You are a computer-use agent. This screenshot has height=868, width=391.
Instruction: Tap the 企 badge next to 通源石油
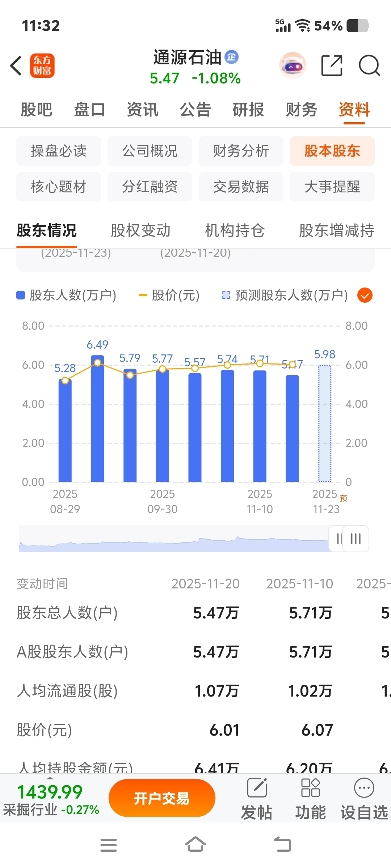click(x=232, y=57)
